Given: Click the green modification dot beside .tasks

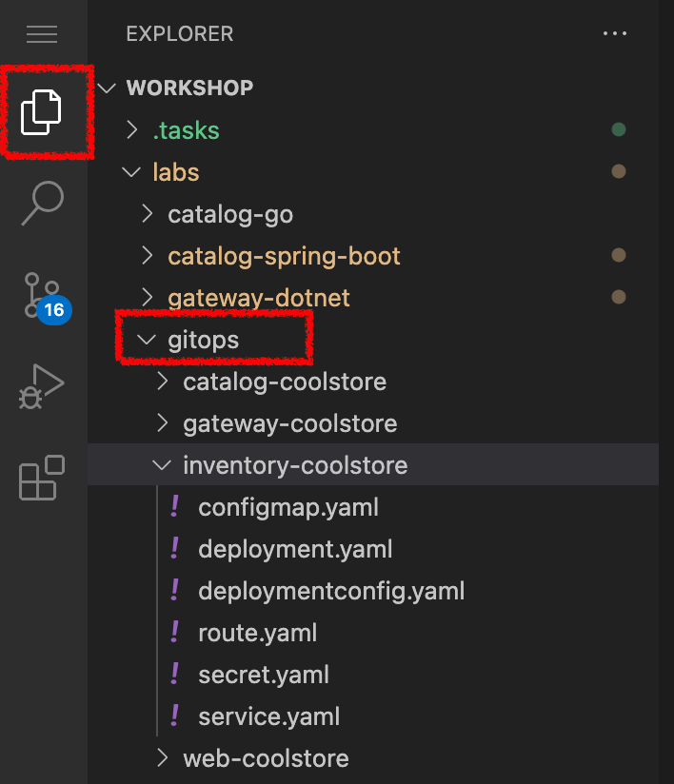Looking at the screenshot, I should 619,128.
